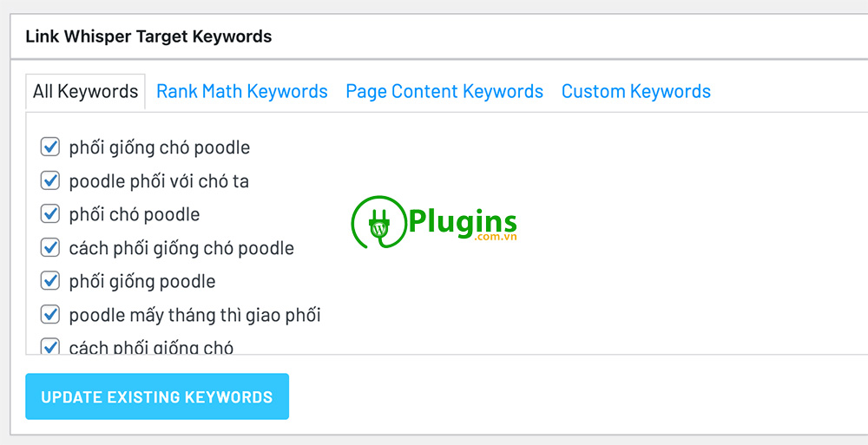This screenshot has height=445, width=868.
Task: Uncheck "poodle mấy tháng thì giao phối" checkbox
Action: click(x=50, y=314)
